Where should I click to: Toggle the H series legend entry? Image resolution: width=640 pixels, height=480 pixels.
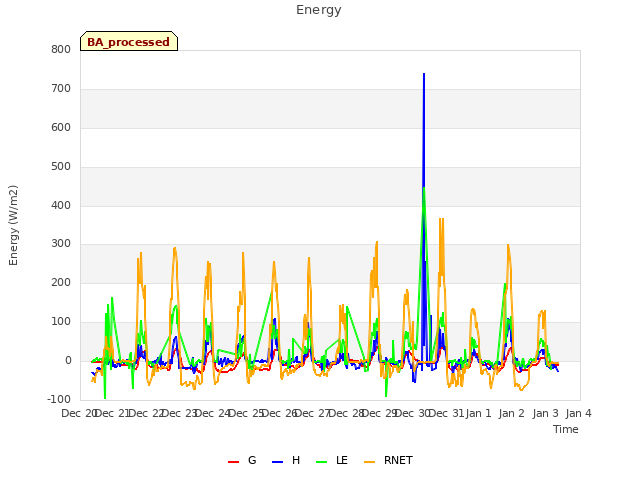click(286, 461)
